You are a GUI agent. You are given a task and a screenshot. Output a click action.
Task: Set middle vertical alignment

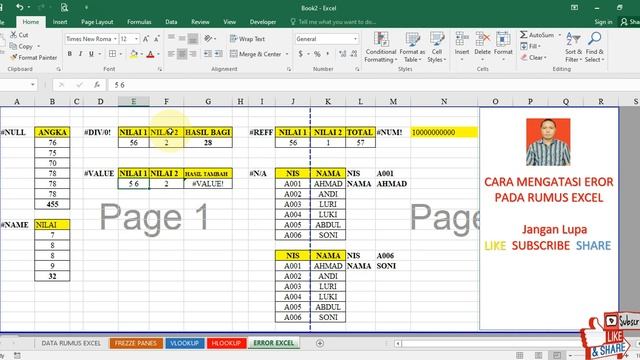(x=182, y=38)
